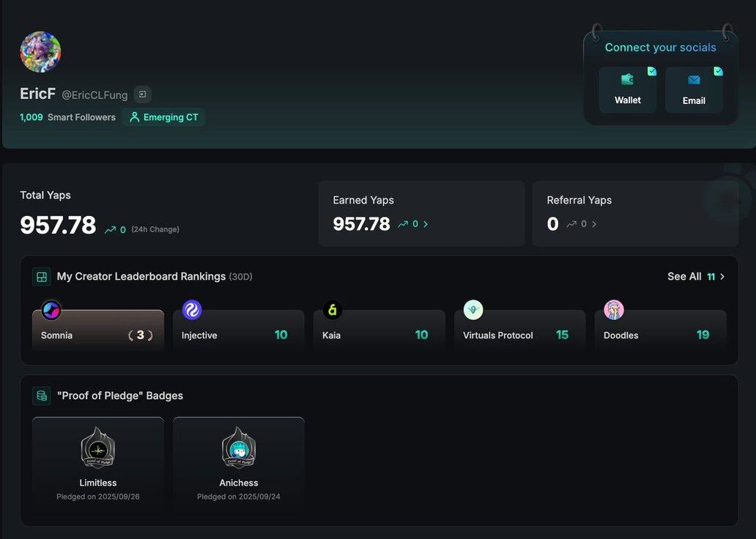Toggle the Wallet connected checkmark

651,72
